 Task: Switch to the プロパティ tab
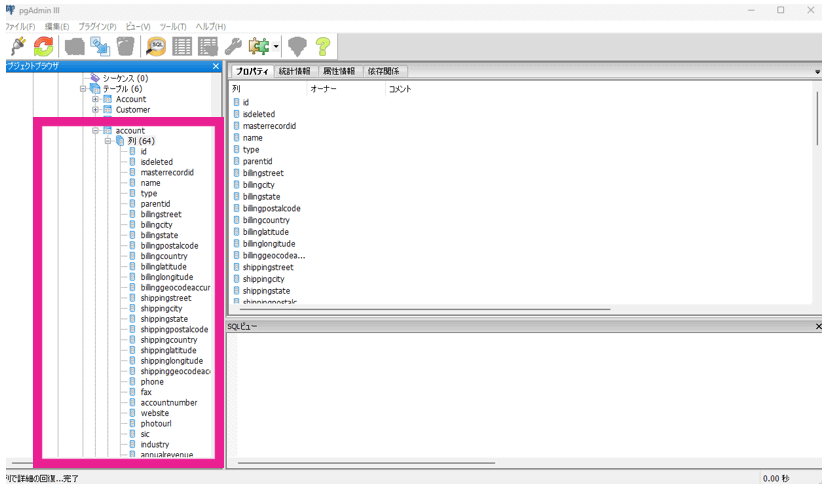point(252,71)
